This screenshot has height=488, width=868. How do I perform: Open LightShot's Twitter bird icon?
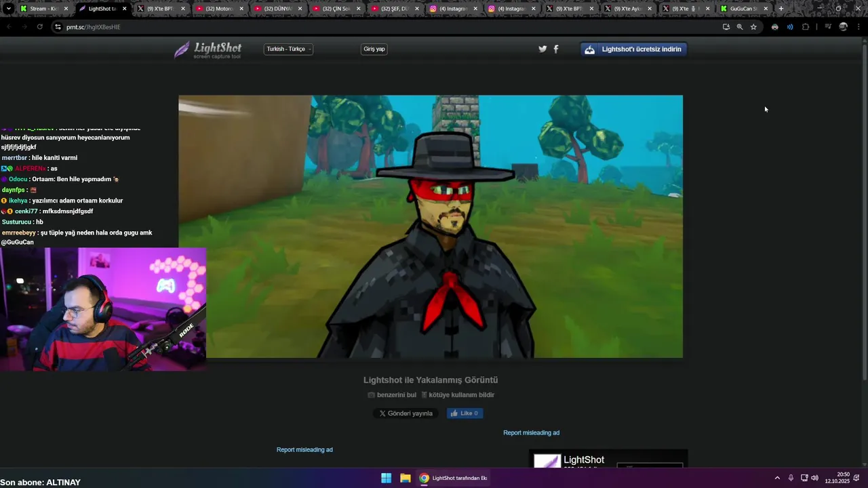tap(542, 49)
